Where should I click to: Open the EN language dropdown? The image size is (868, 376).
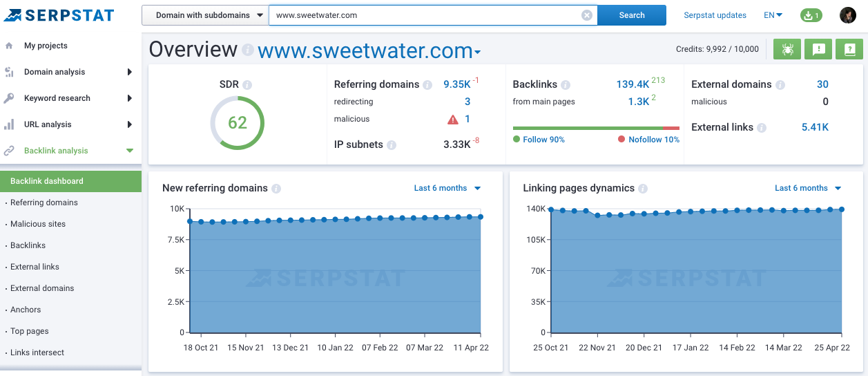[x=773, y=15]
